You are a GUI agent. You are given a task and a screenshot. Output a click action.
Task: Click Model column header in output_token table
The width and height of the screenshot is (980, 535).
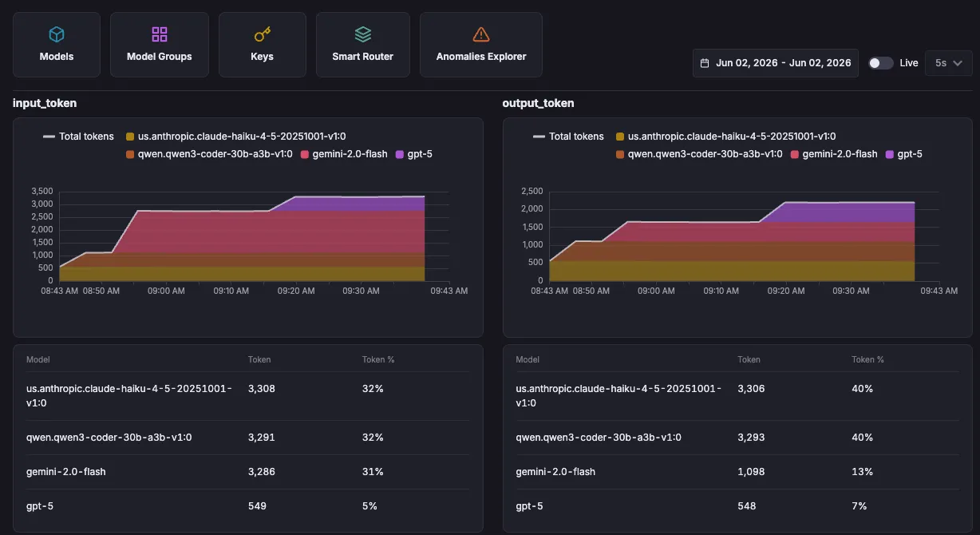coord(528,360)
